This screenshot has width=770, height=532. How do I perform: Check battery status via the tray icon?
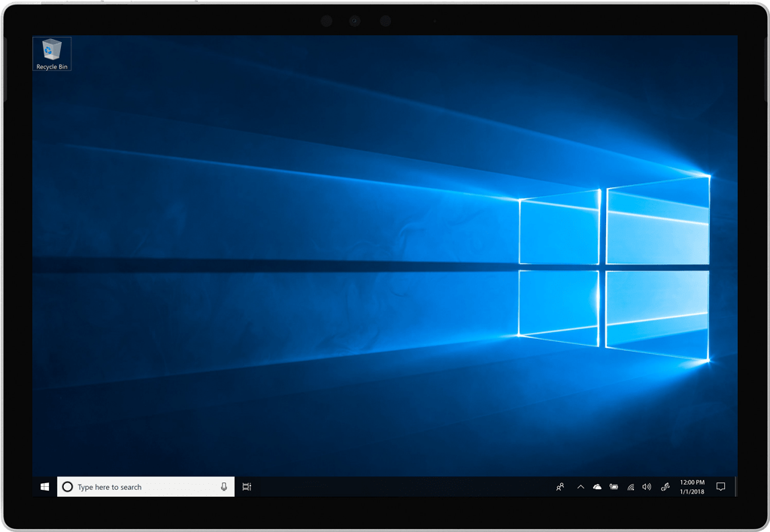(614, 486)
